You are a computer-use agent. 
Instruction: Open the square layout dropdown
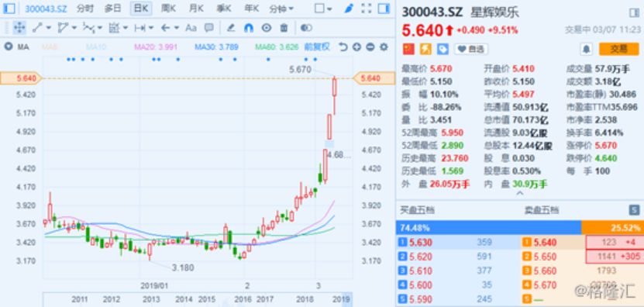pyautogui.click(x=323, y=9)
